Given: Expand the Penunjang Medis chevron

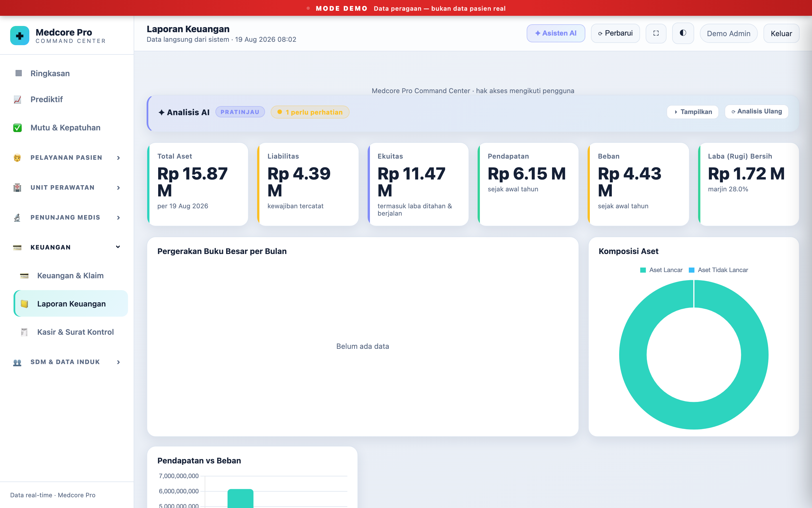Looking at the screenshot, I should pos(118,218).
